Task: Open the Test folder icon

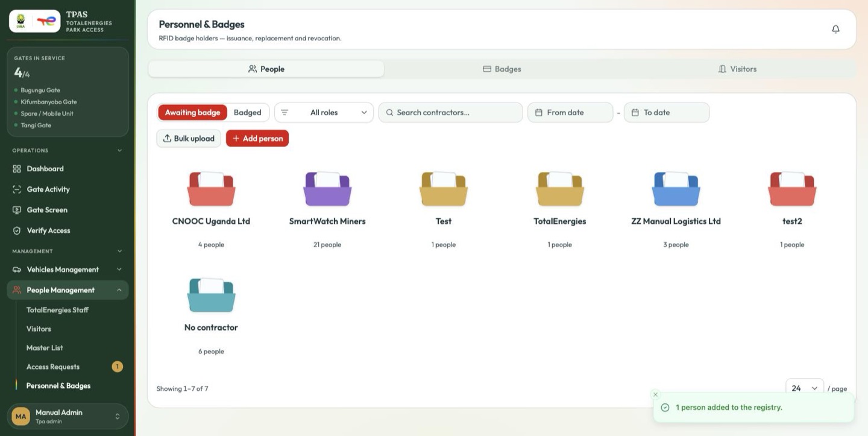Action: [444, 189]
